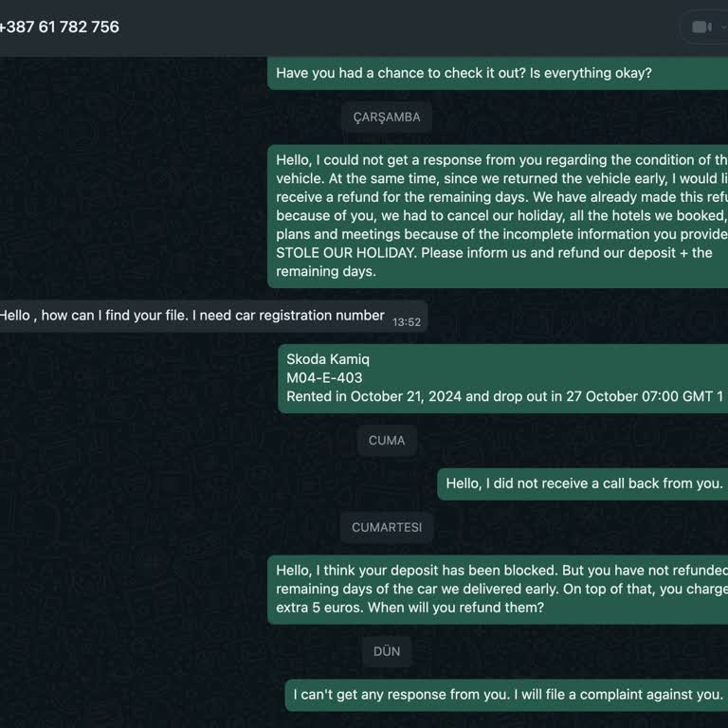Click the 'October 21, 2024' rental date text
This screenshot has width=728, height=728.
click(x=406, y=396)
